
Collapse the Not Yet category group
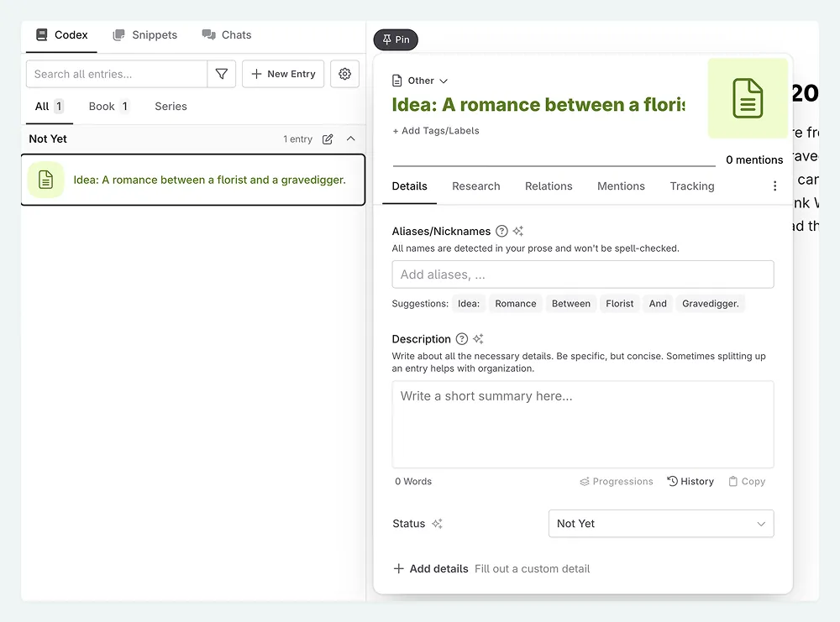pyautogui.click(x=351, y=139)
